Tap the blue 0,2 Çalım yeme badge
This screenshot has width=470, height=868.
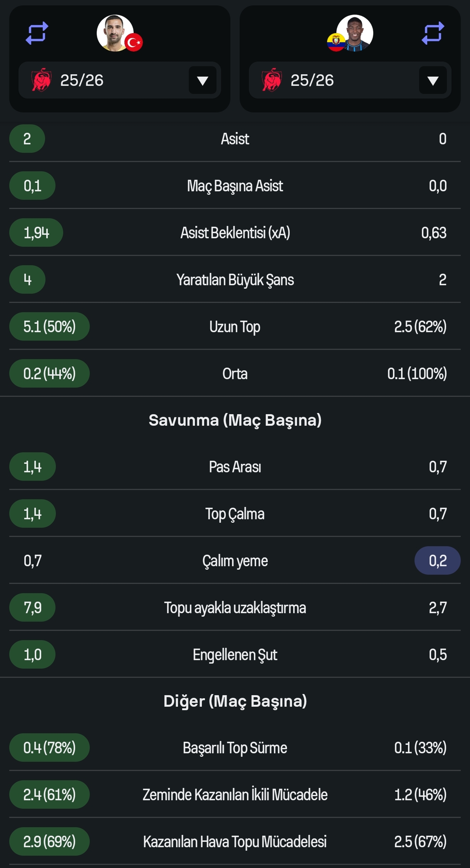[x=438, y=560]
